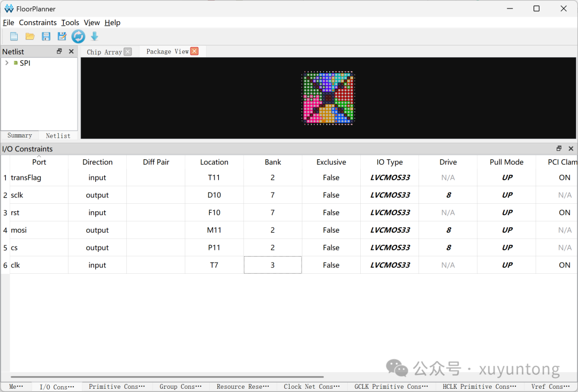Close the Chip Array tab
Image resolution: width=578 pixels, height=392 pixels.
[x=127, y=51]
